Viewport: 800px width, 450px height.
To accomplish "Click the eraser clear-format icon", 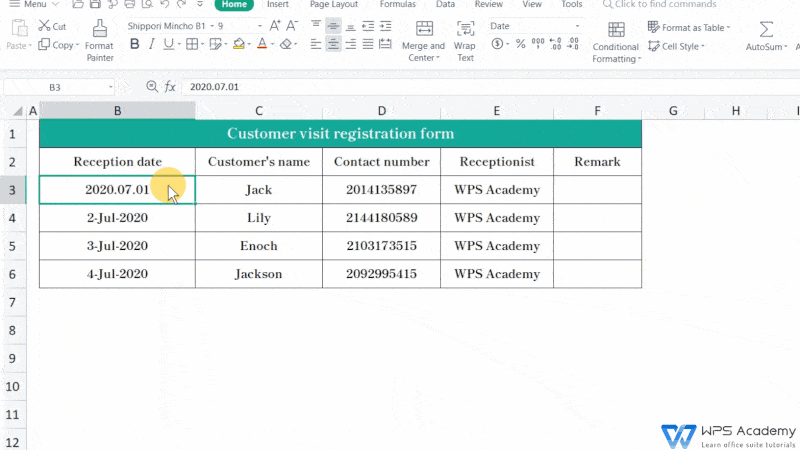I will coord(286,44).
